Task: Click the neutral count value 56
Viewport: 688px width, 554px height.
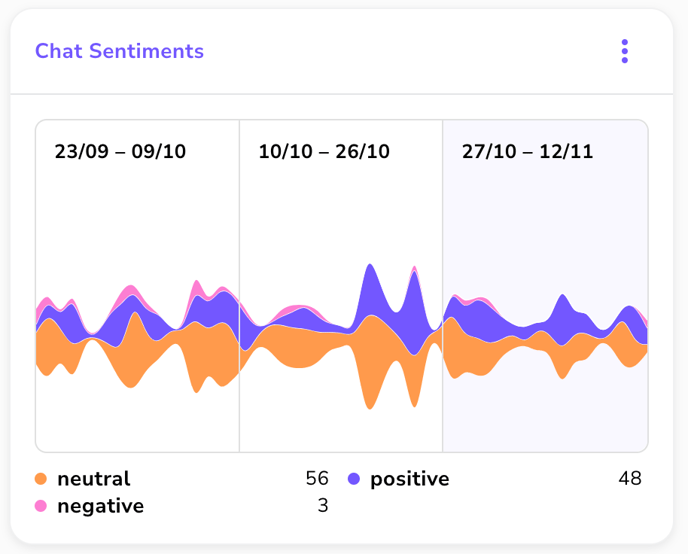Action: coord(317,479)
